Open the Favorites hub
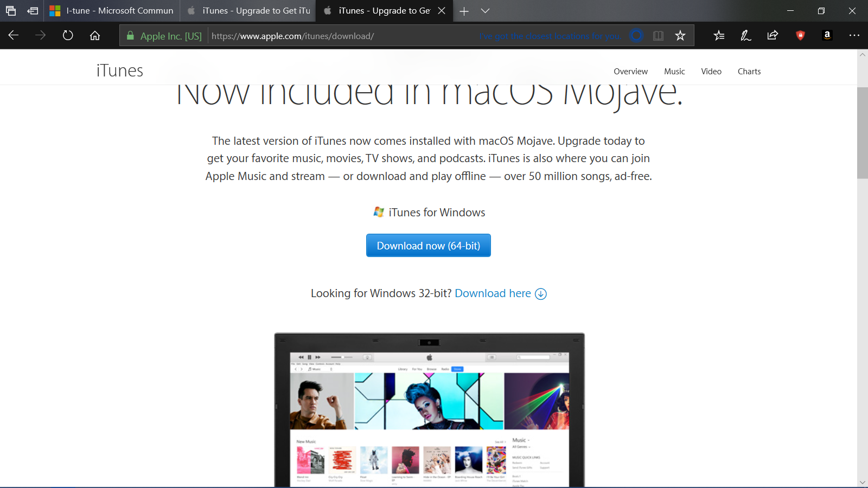Viewport: 868px width, 488px height. 719,35
